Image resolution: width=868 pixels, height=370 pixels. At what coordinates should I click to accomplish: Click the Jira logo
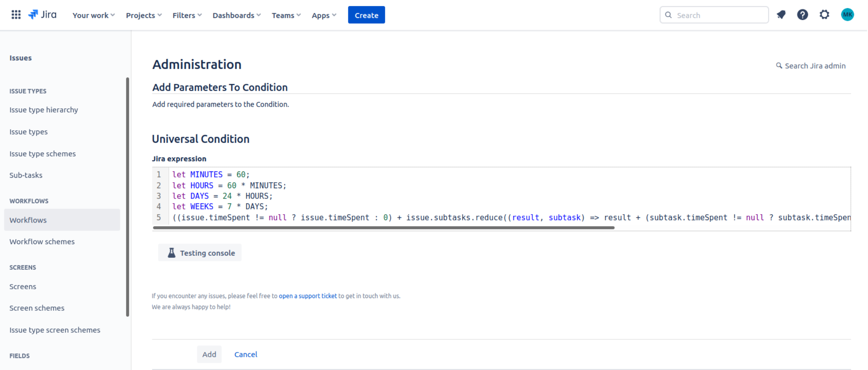pyautogui.click(x=42, y=15)
